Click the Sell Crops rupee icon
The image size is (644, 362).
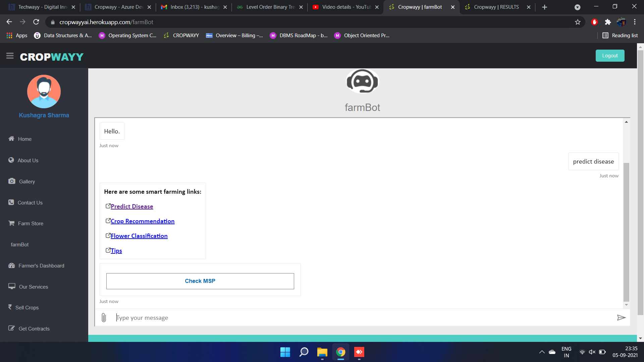click(10, 307)
